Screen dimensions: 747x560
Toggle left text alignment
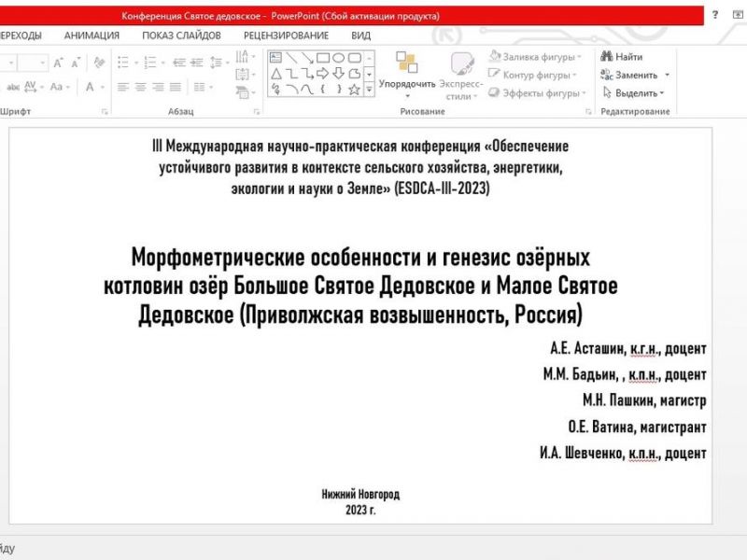pyautogui.click(x=122, y=87)
